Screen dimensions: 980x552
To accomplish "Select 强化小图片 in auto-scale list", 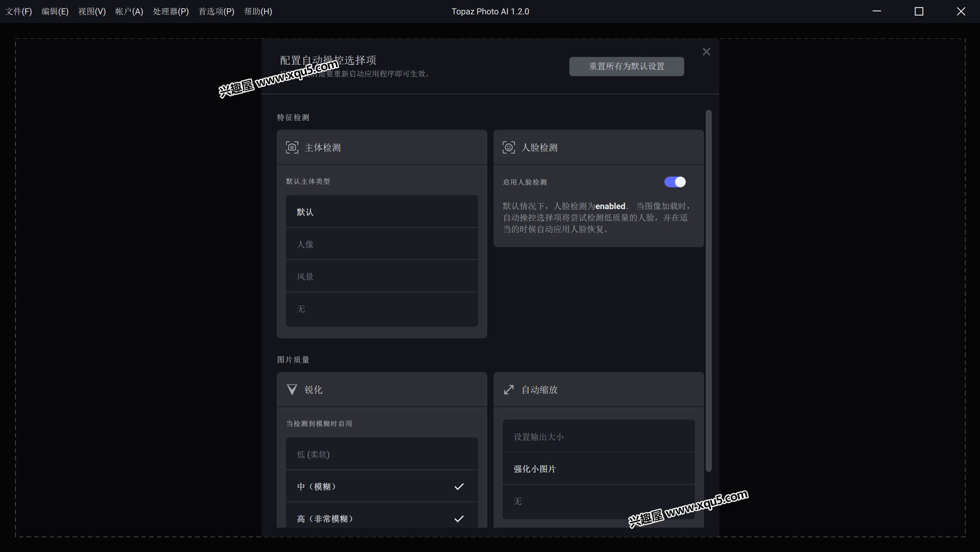I will point(598,469).
